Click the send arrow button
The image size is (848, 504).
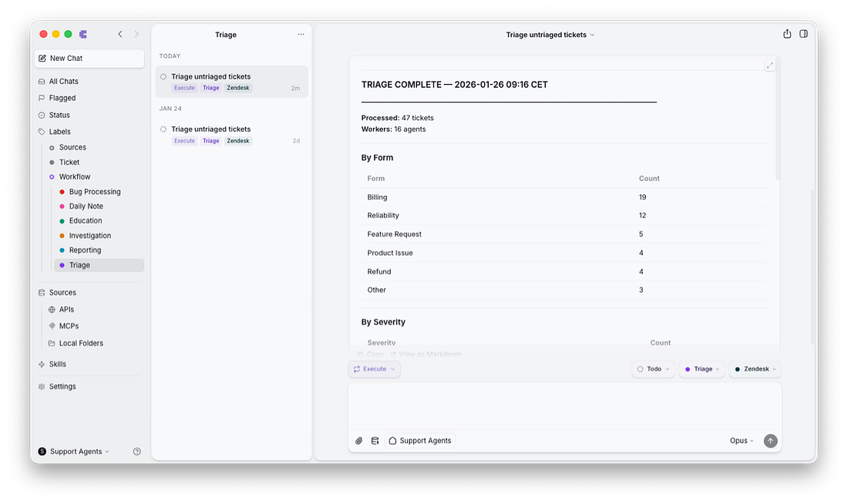pos(771,442)
